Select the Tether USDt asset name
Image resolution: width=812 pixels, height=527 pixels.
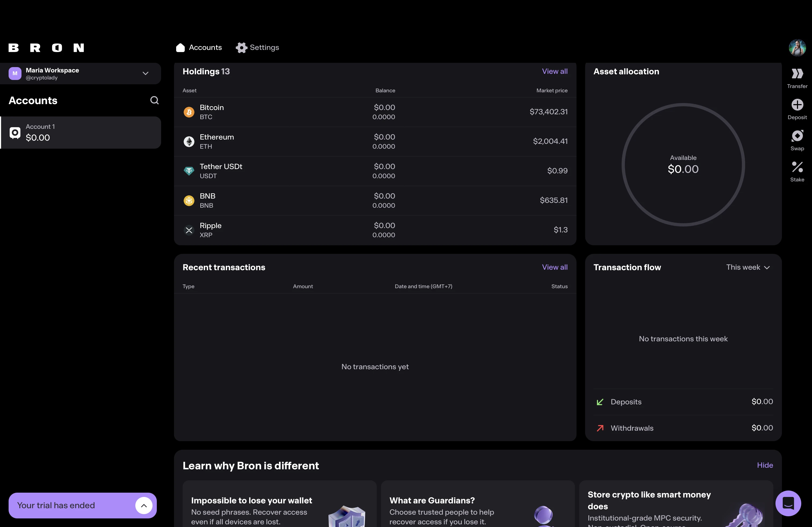221,166
